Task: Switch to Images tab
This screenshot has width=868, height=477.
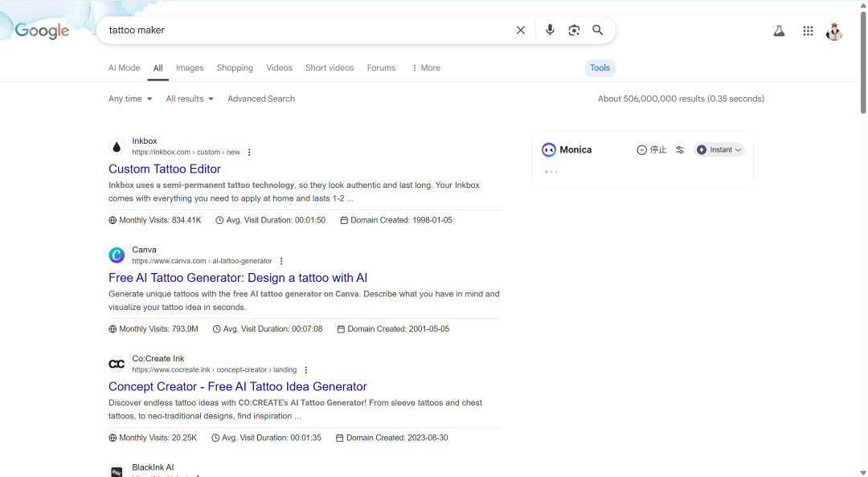Action: pyautogui.click(x=190, y=67)
